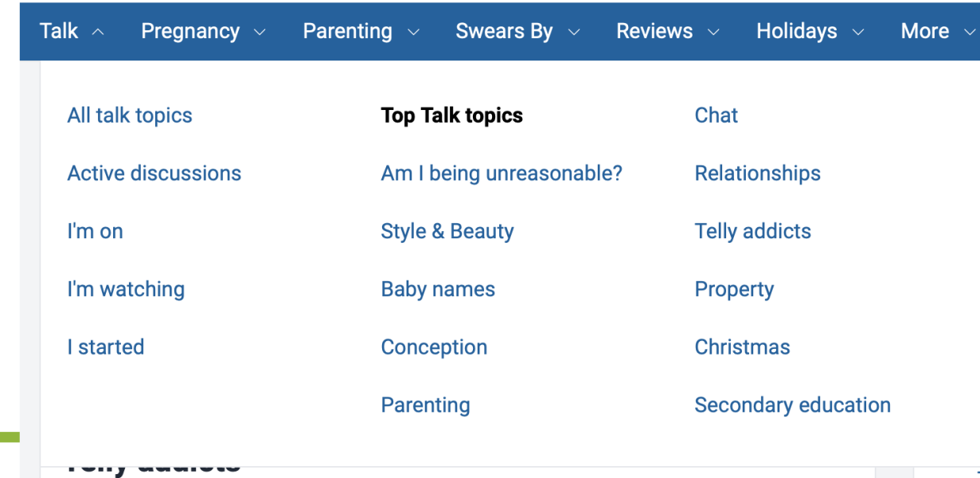Go to All talk topics
The width and height of the screenshot is (980, 478).
click(x=130, y=116)
